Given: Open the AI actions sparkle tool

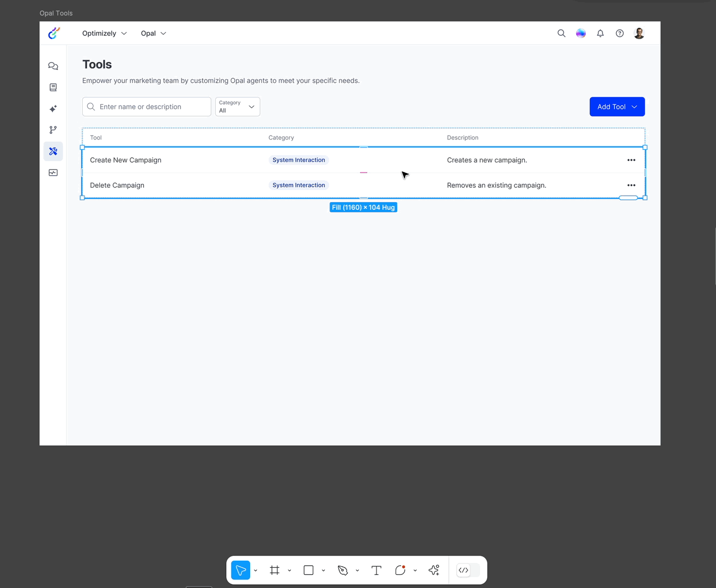Looking at the screenshot, I should 434,570.
